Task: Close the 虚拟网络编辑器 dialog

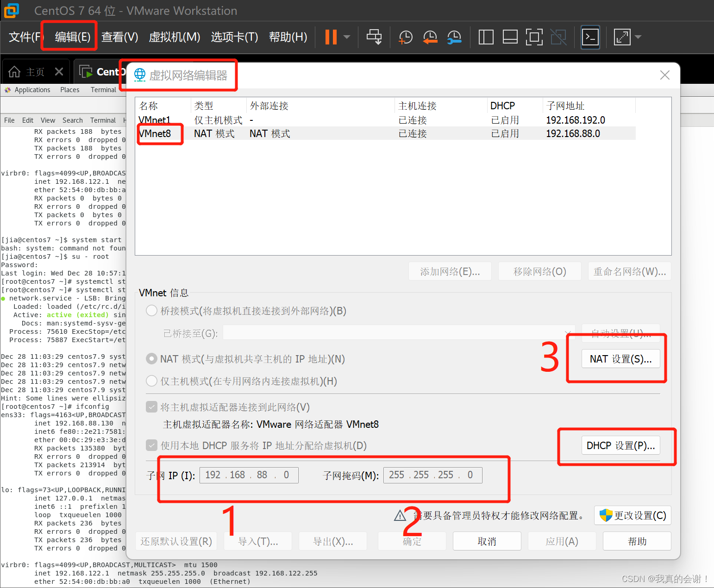Action: pyautogui.click(x=665, y=75)
